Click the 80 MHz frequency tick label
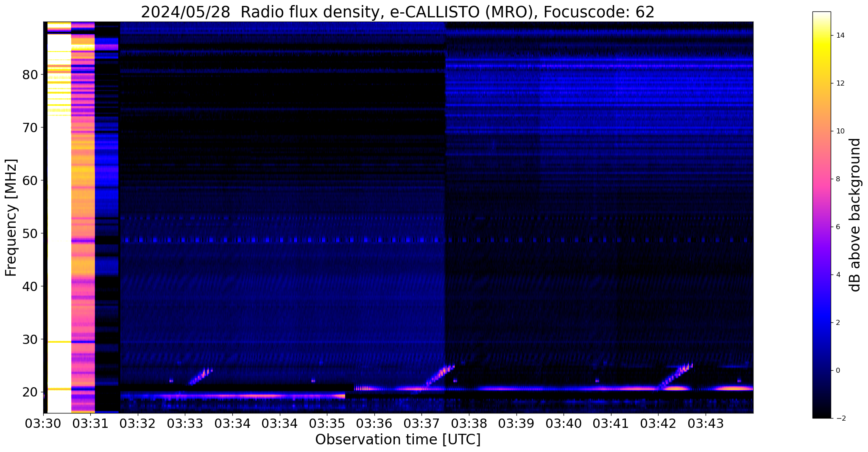This screenshot has width=868, height=452. tap(30, 75)
